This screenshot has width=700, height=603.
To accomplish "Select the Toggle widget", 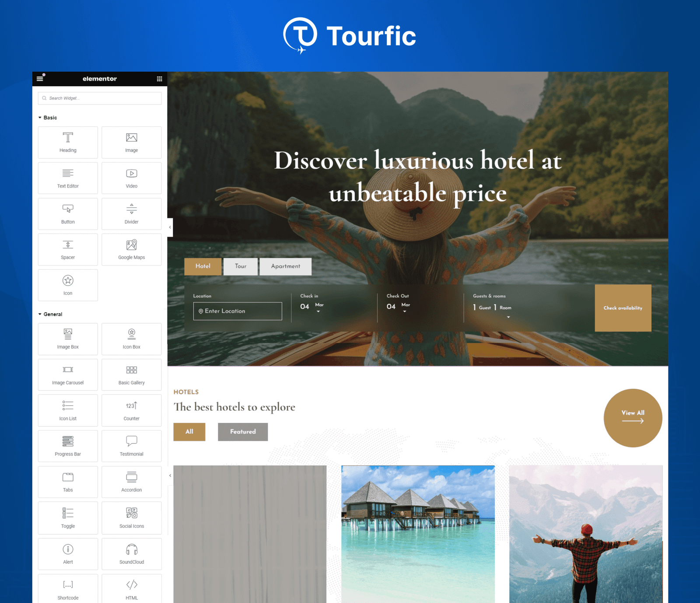I will pos(68,518).
